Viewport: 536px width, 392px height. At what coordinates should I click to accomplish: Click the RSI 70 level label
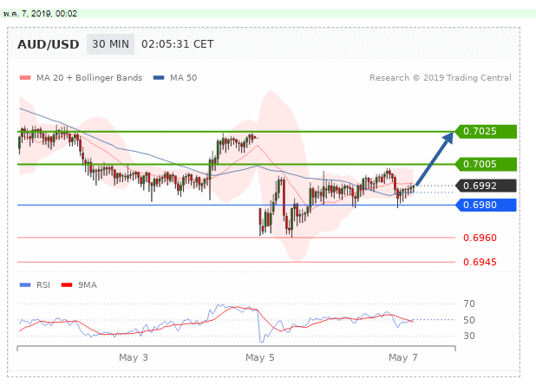(469, 304)
